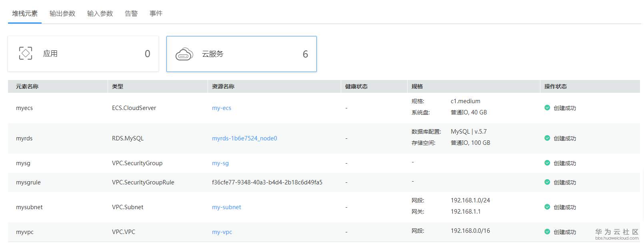Click the green success icon for myvpc

click(x=547, y=232)
